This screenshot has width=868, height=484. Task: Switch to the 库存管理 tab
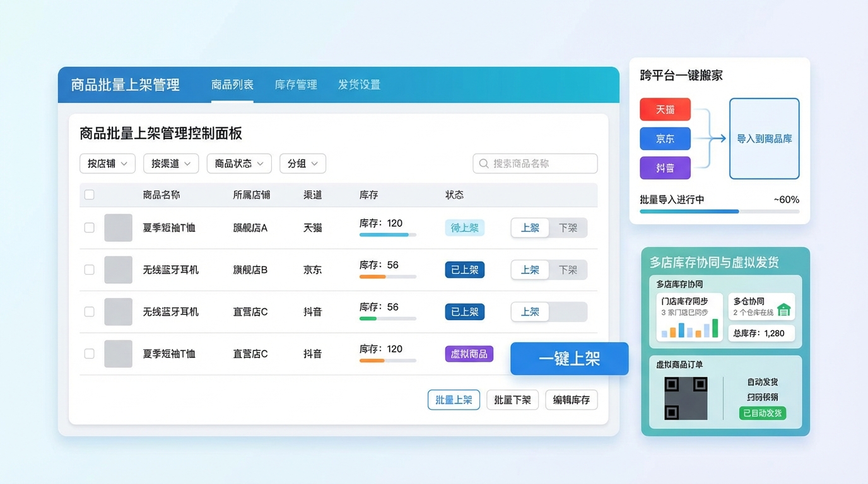click(x=296, y=84)
